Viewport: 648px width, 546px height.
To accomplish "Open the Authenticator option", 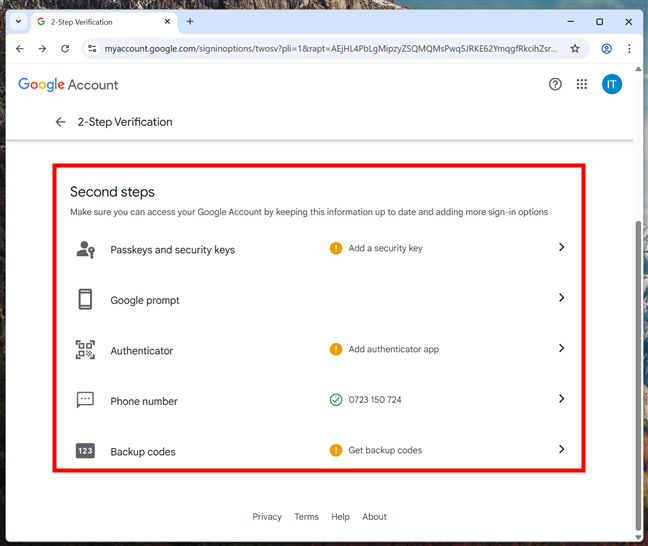I will [319, 350].
